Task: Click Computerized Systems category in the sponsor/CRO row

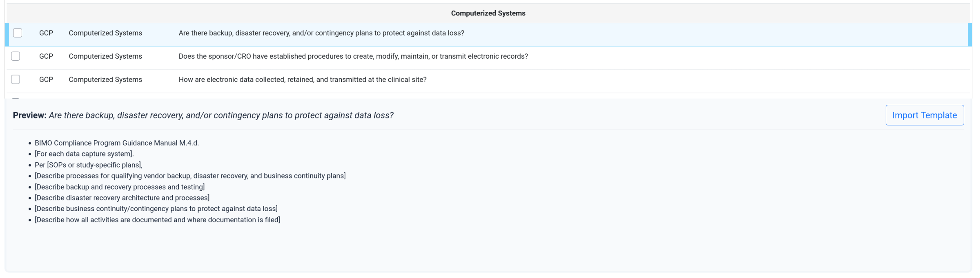Action: [x=105, y=56]
